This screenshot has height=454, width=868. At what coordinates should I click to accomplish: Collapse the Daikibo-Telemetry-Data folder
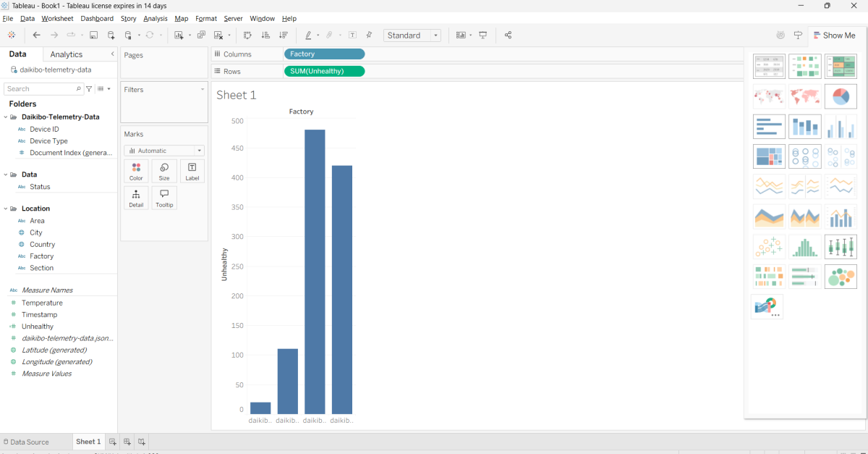pyautogui.click(x=6, y=117)
